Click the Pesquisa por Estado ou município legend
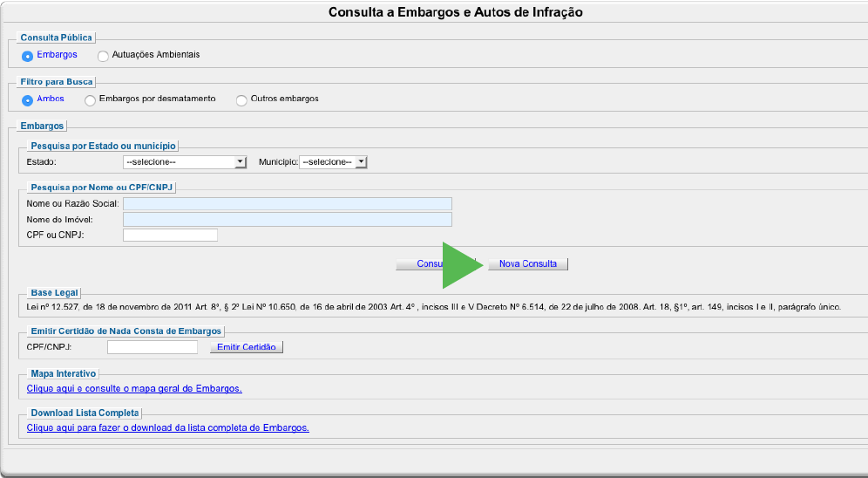This screenshot has height=478, width=868. 103,146
